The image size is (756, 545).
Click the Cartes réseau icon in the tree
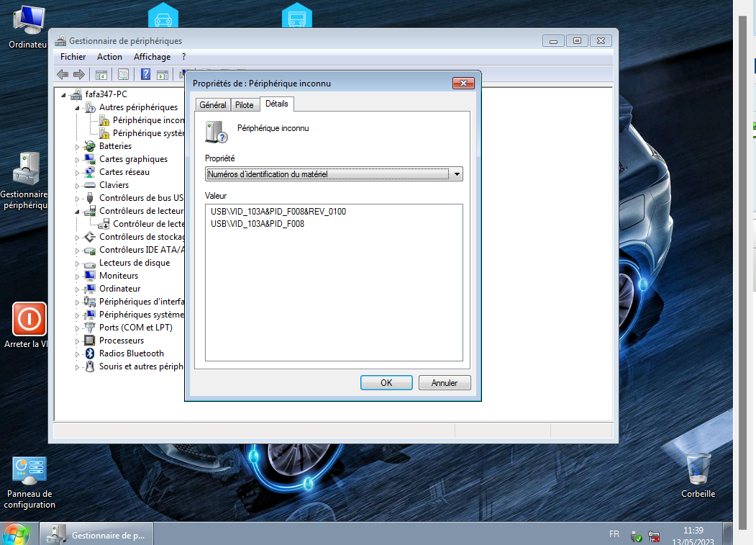click(90, 172)
